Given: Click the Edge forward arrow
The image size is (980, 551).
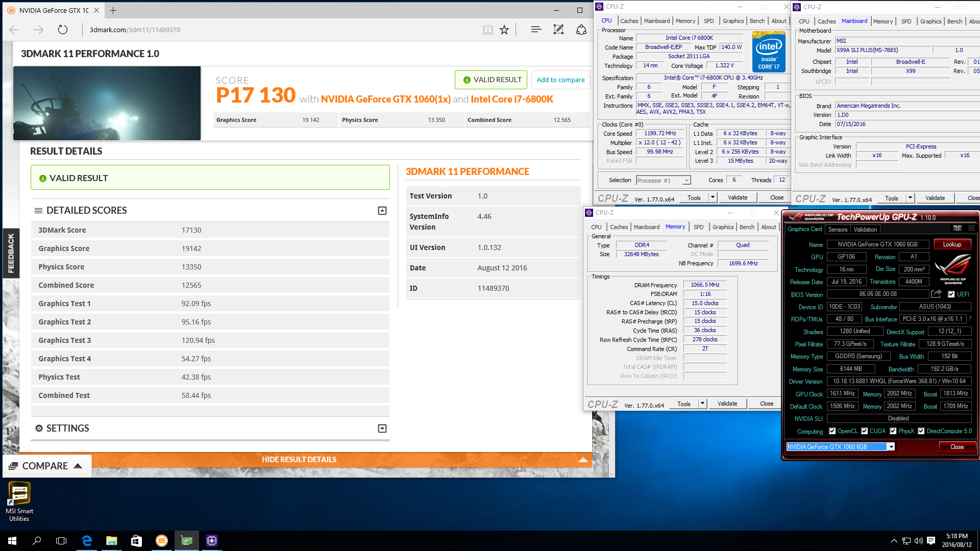Looking at the screenshot, I should tap(38, 30).
